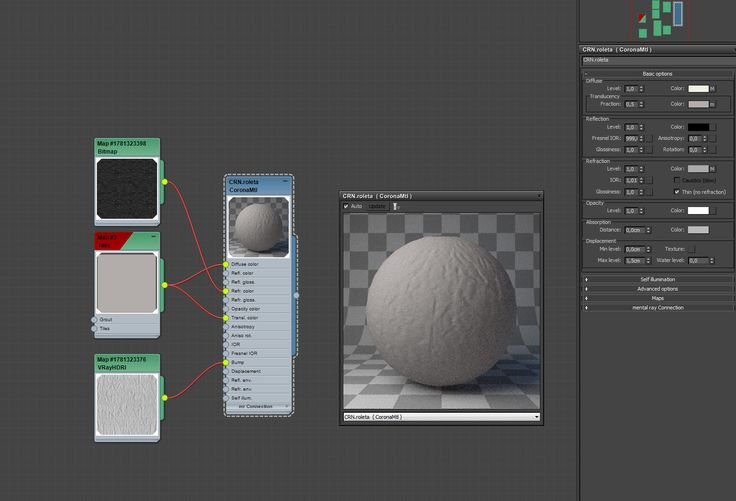The image size is (736, 501).
Task: Click the Diffuse color input socket
Action: pyautogui.click(x=226, y=264)
